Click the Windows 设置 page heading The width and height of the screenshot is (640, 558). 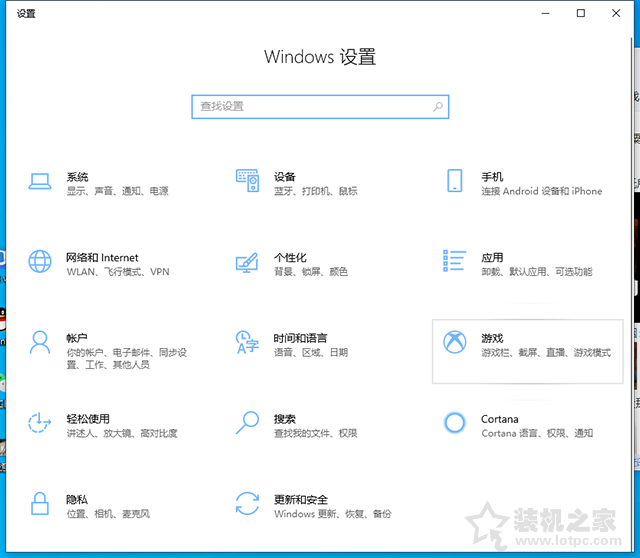pos(320,57)
